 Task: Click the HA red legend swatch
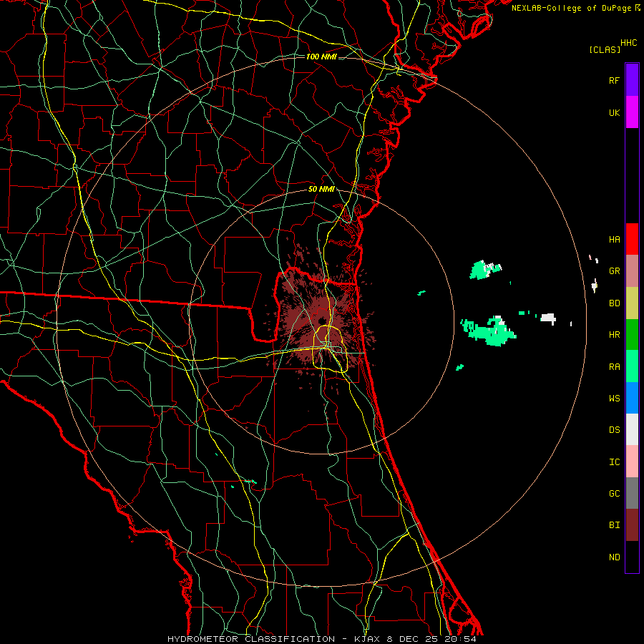pos(632,239)
